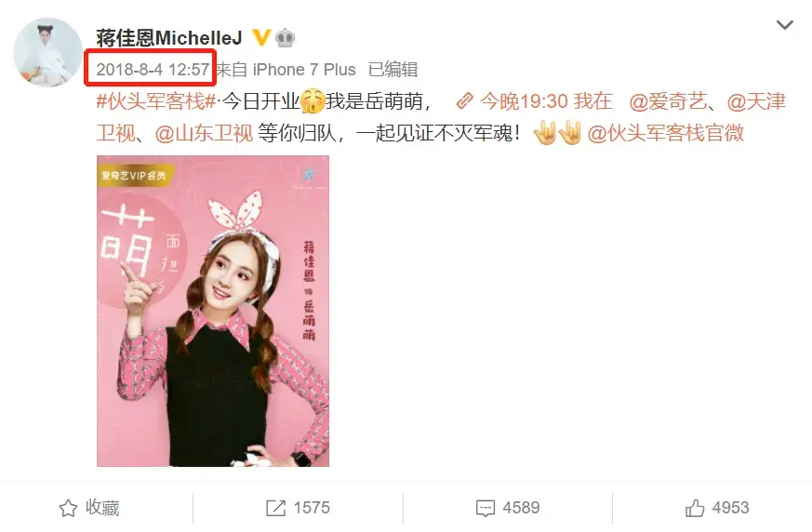
Task: Visit the @山东卫视 mention
Action: click(x=204, y=133)
